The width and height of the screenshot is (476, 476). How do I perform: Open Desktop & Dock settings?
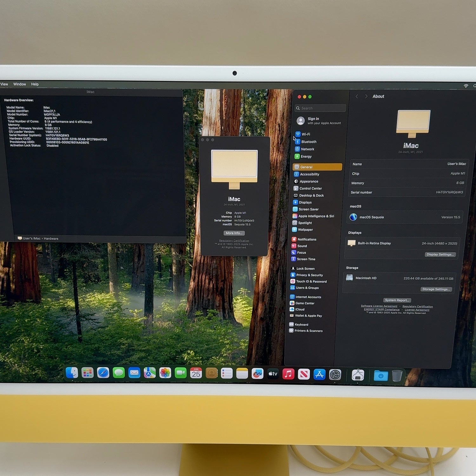click(x=317, y=195)
